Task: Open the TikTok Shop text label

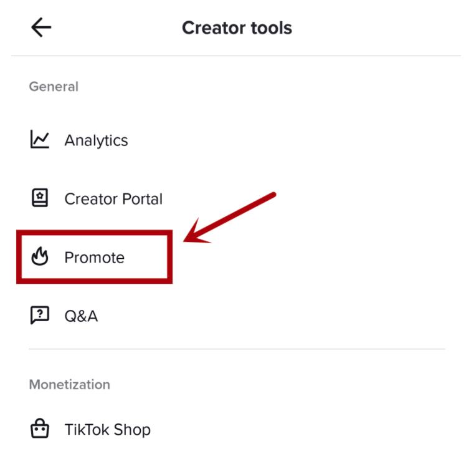Action: tap(107, 430)
